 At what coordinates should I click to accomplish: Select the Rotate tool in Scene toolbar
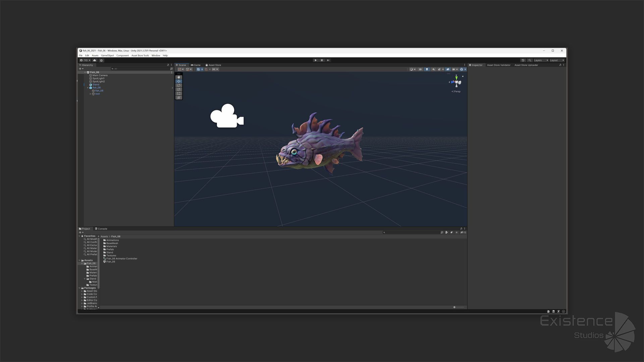pyautogui.click(x=179, y=85)
